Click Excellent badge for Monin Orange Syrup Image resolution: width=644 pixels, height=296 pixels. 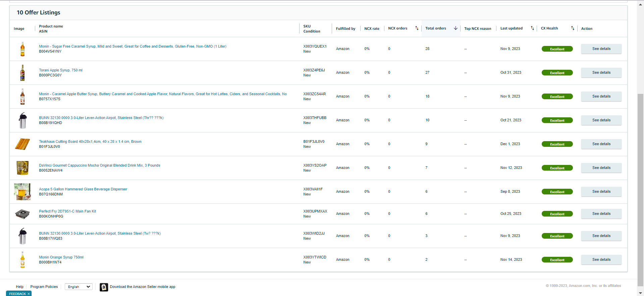[x=557, y=260]
